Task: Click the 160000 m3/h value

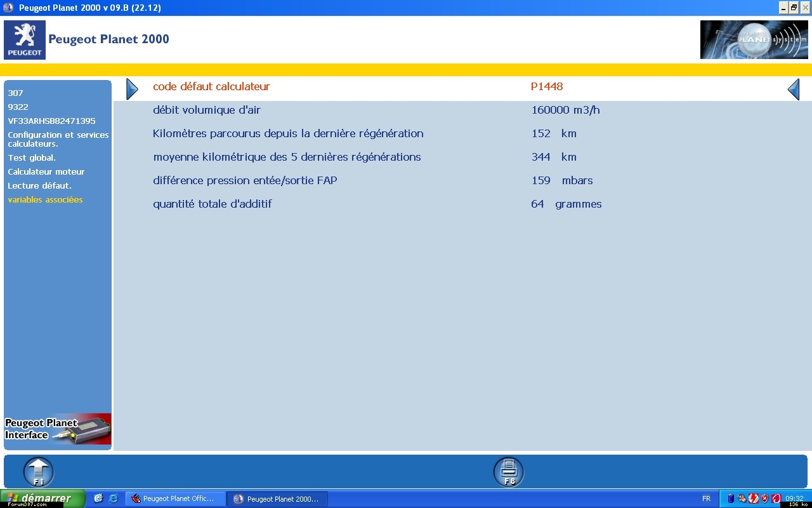Action: click(x=565, y=110)
